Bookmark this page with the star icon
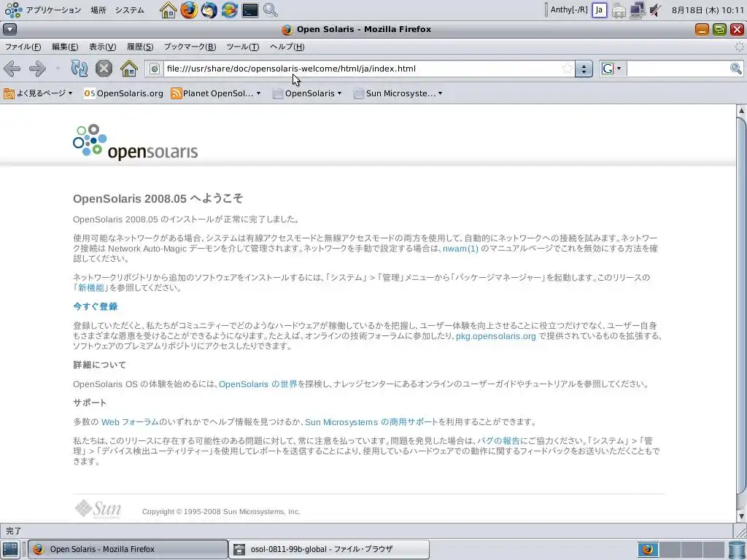The image size is (747, 560). pyautogui.click(x=567, y=69)
